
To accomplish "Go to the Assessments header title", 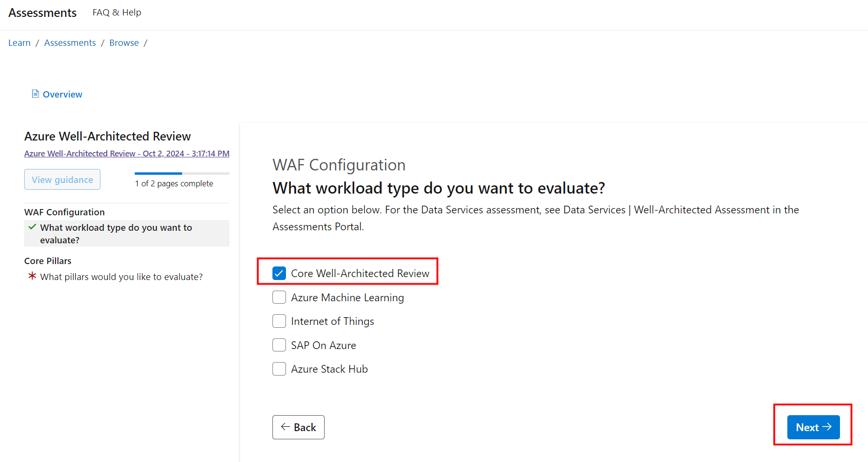I will click(43, 13).
